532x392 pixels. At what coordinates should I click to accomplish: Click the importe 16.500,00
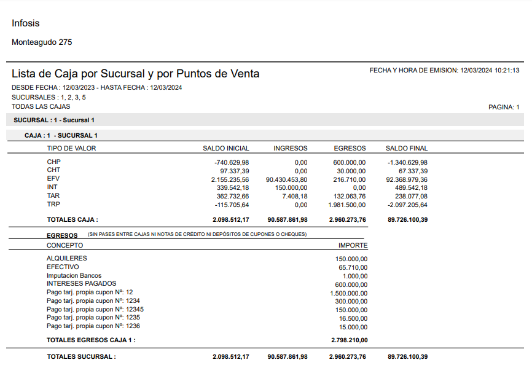pos(353,319)
